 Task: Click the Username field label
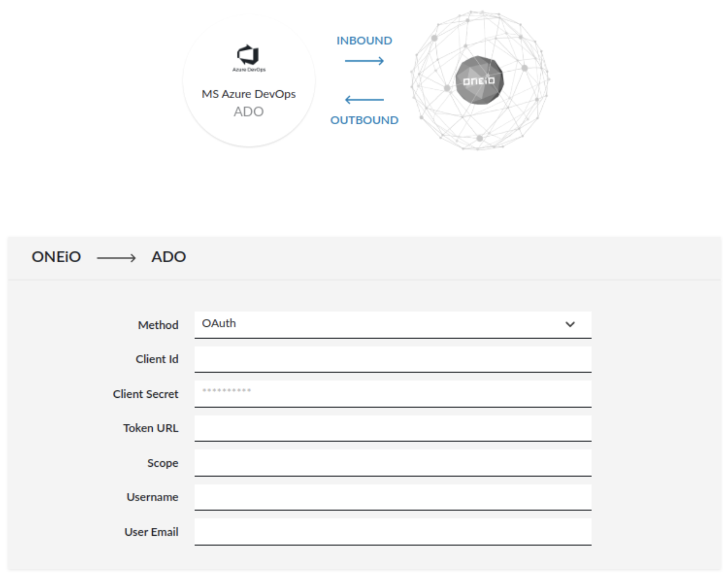click(152, 497)
